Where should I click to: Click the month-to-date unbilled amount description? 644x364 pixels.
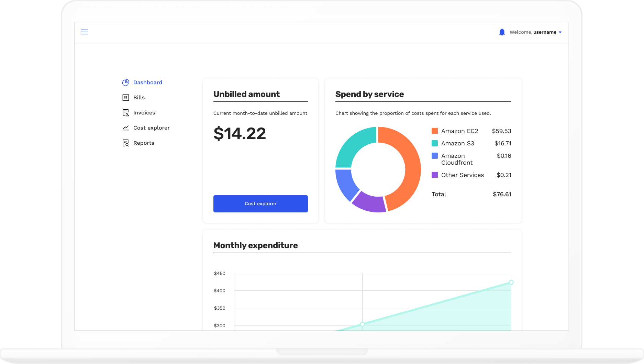[x=260, y=113]
